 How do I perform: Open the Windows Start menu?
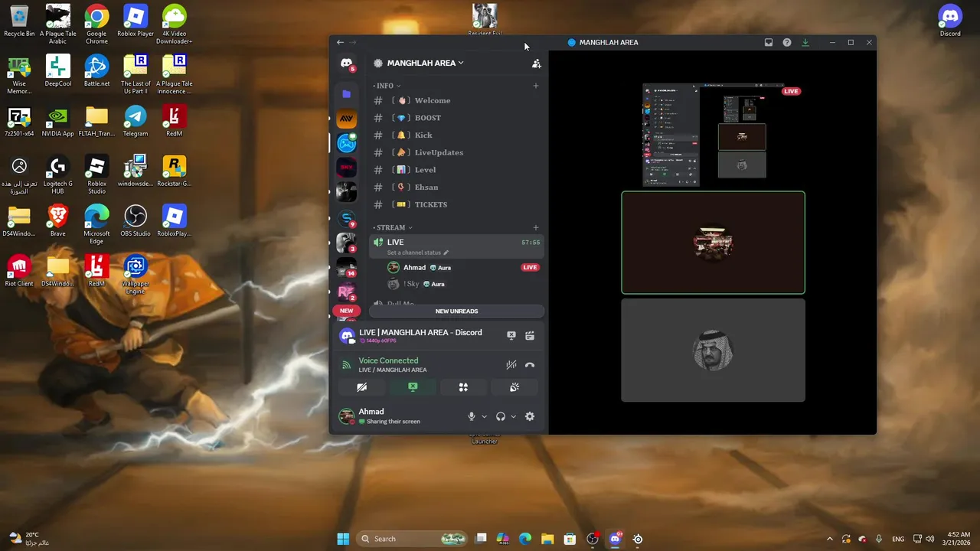[x=343, y=539]
